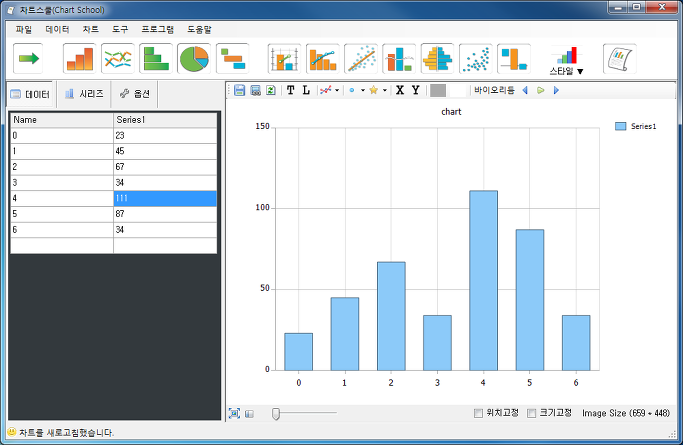
Task: Open the 차트 menu
Action: pyautogui.click(x=91, y=29)
